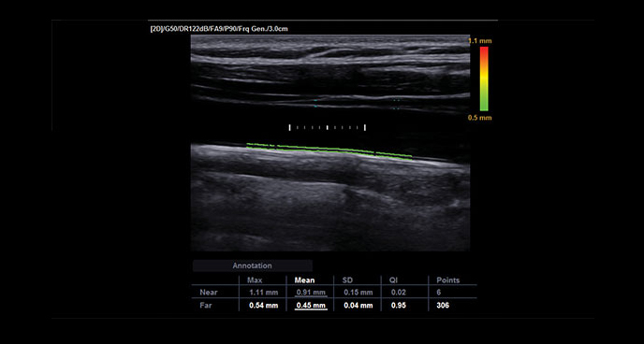Click the Far QI value 0.95

[x=399, y=306]
